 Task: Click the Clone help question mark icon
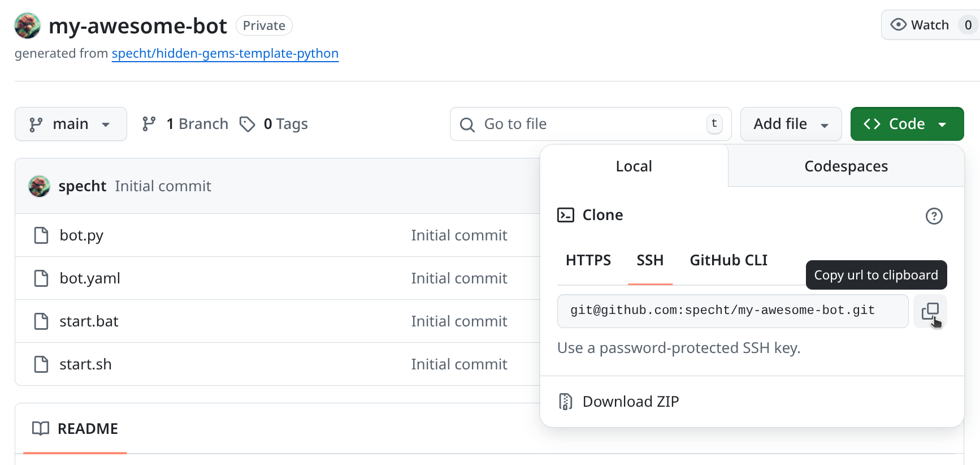pos(934,216)
